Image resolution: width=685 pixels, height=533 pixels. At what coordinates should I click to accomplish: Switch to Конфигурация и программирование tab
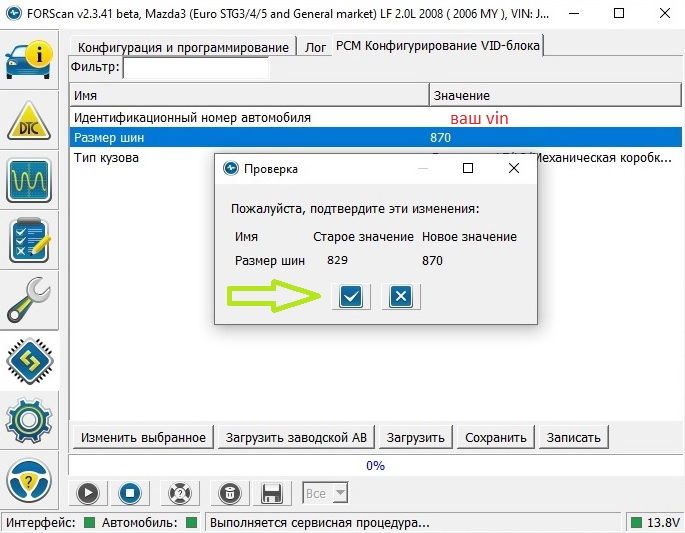[x=183, y=47]
